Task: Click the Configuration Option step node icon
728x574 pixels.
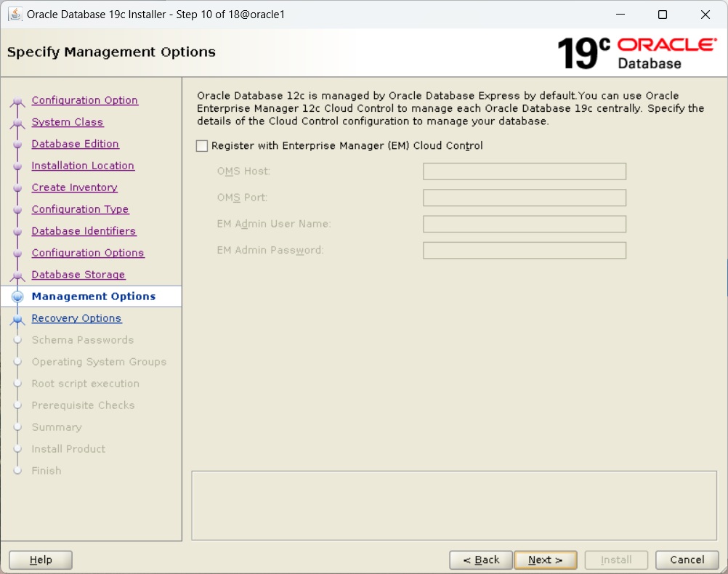Action: pyautogui.click(x=17, y=102)
